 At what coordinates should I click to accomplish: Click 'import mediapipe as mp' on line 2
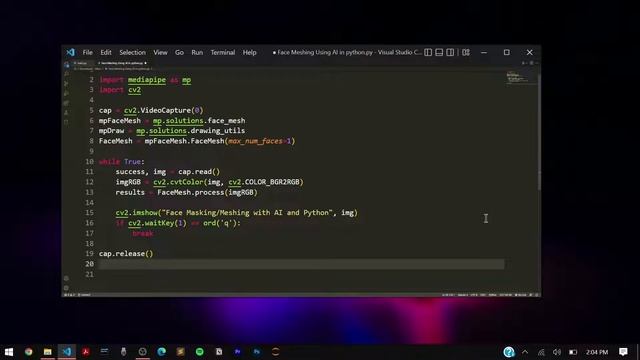click(x=145, y=80)
